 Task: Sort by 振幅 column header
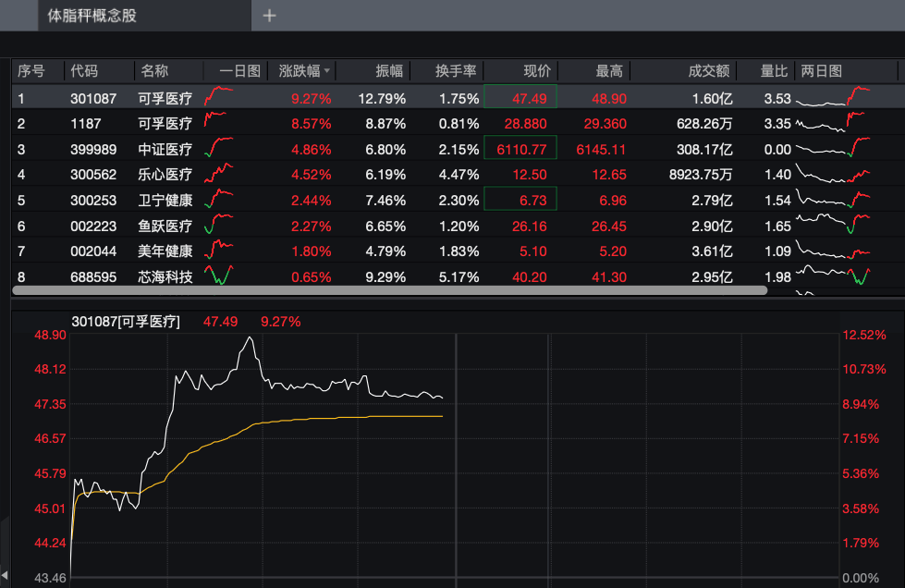389,71
